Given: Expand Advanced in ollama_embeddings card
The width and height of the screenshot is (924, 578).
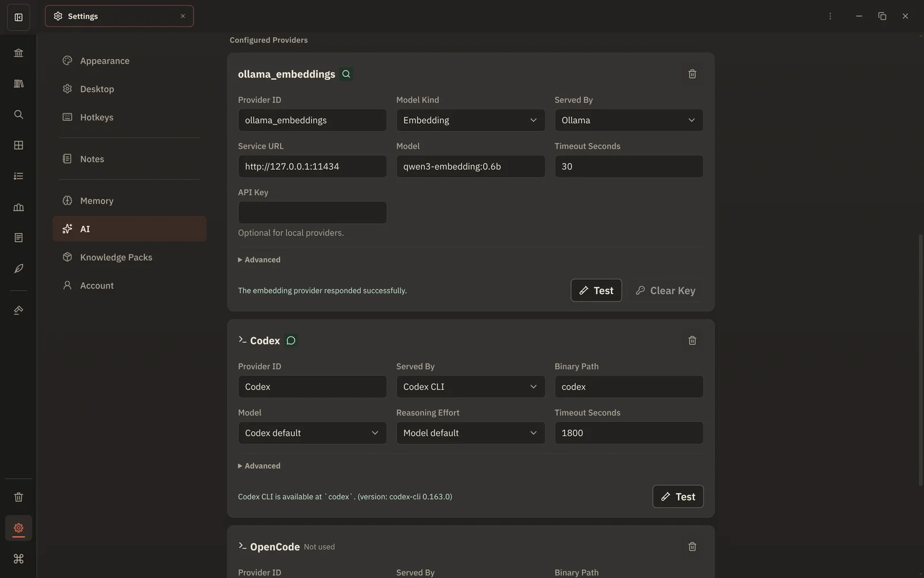Looking at the screenshot, I should [259, 260].
